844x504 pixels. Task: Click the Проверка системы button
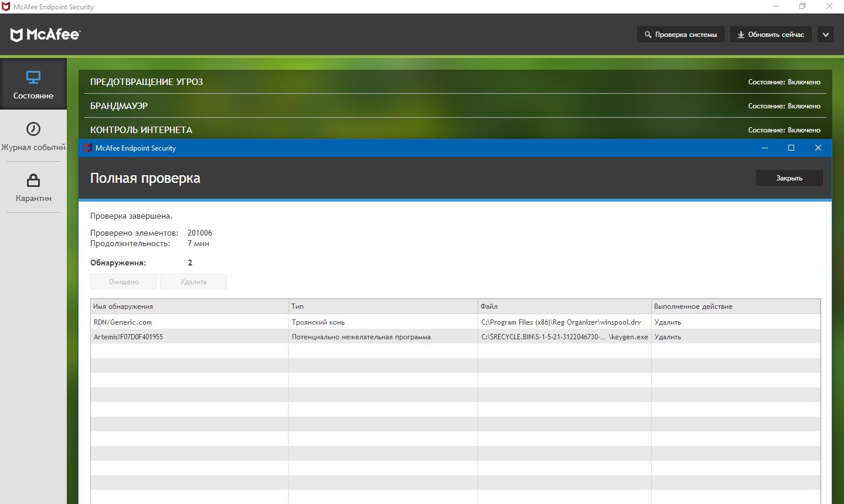[680, 35]
